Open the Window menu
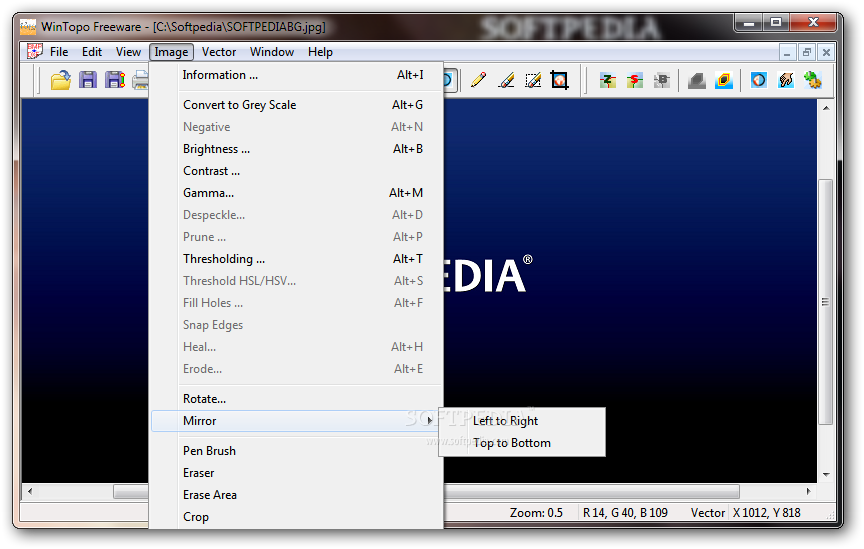 [272, 52]
